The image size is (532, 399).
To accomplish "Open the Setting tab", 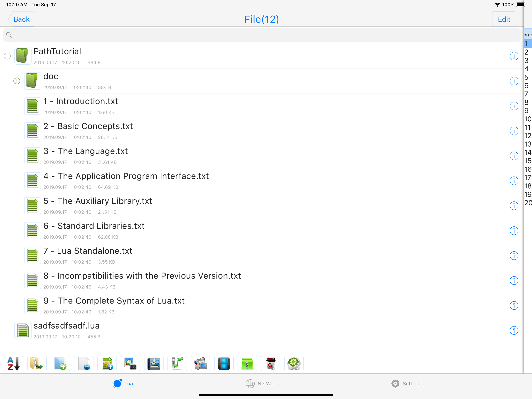I will (405, 384).
